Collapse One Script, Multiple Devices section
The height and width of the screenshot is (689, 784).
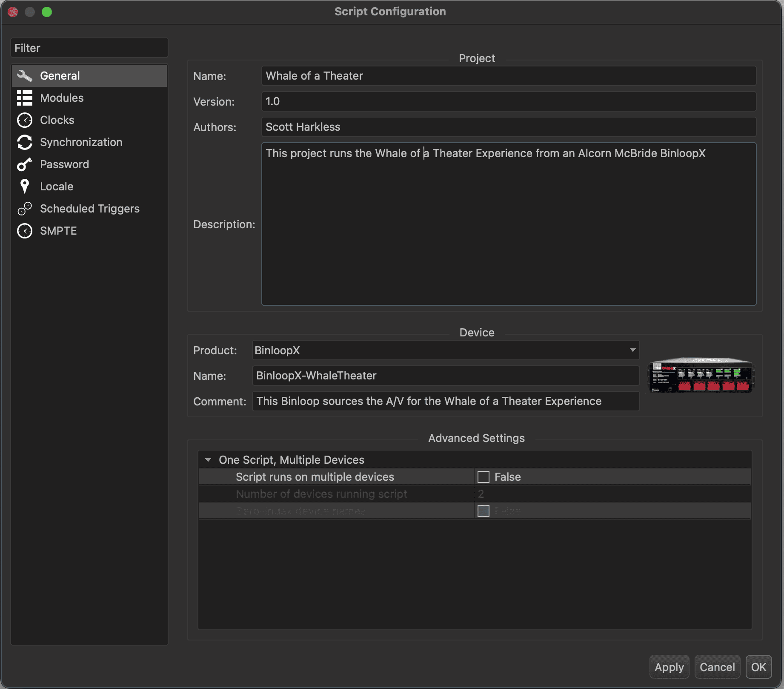[x=208, y=460]
